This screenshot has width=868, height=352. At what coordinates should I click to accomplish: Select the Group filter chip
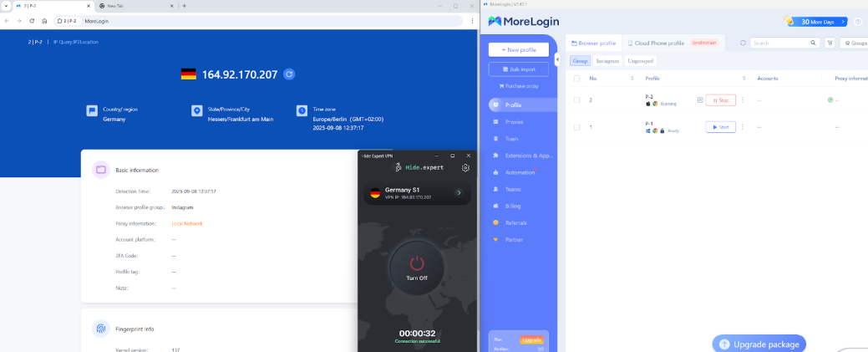tap(580, 61)
